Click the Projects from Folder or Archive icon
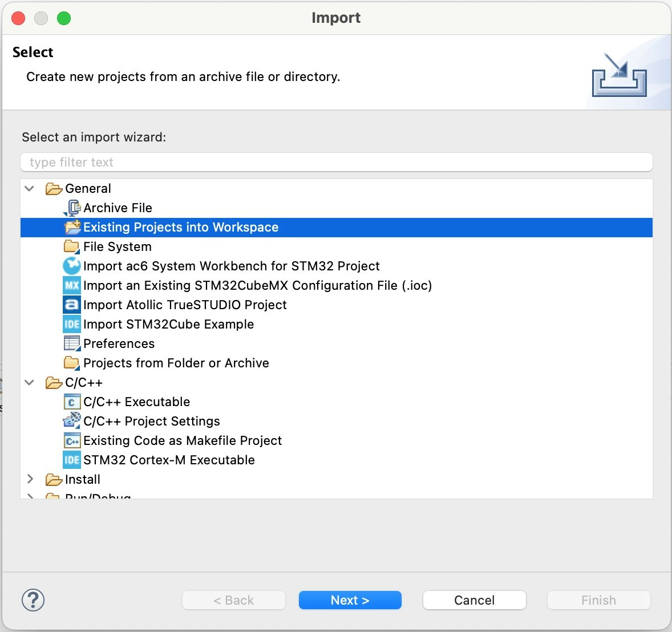The image size is (672, 632). pyautogui.click(x=71, y=363)
